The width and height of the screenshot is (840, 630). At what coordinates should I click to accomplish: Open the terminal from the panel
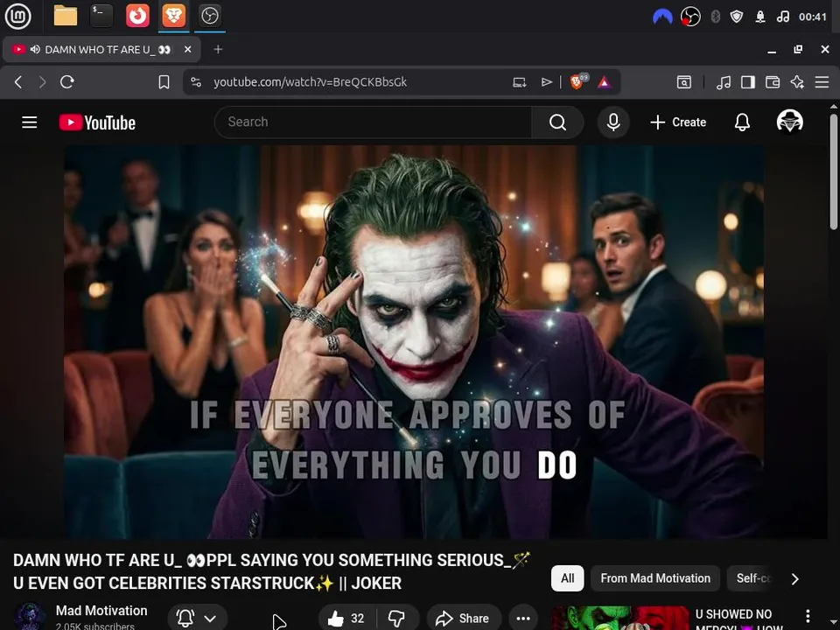click(101, 16)
